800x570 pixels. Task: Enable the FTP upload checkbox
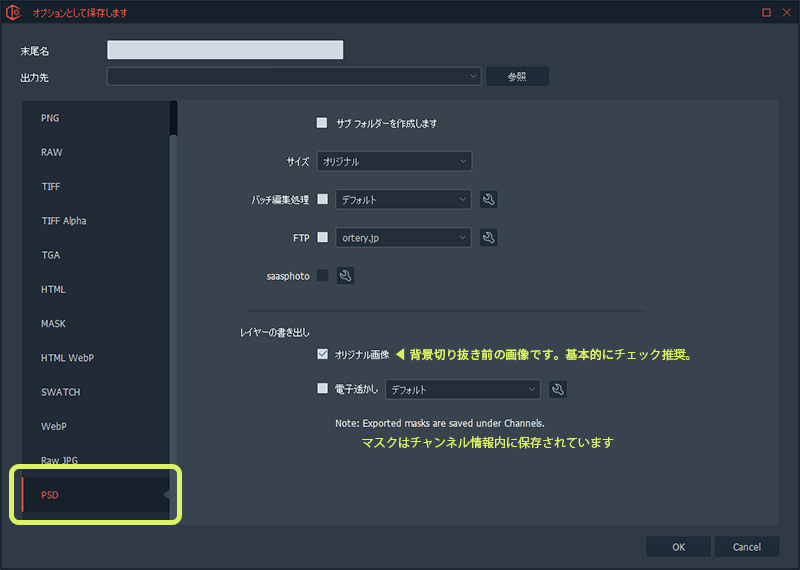pos(322,237)
